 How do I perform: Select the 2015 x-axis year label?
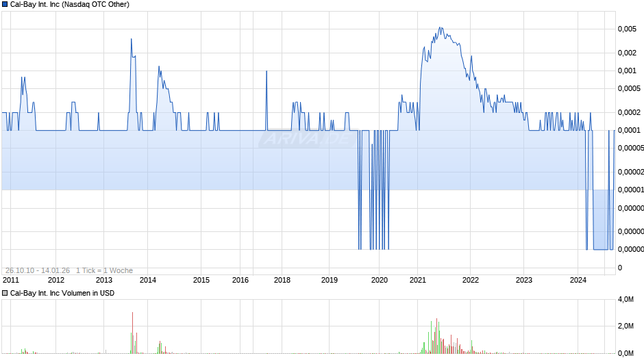(x=201, y=280)
